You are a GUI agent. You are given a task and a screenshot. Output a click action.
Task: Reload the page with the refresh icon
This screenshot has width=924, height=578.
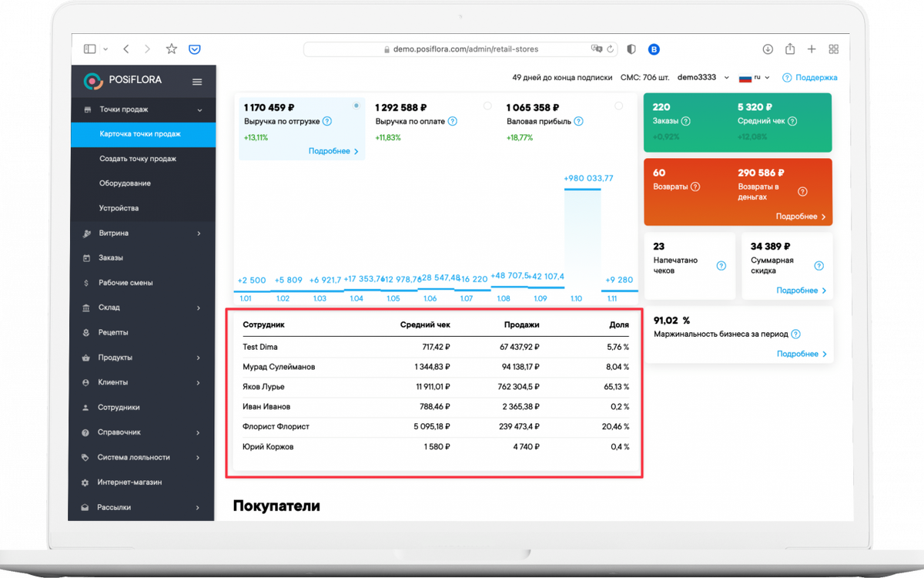(611, 49)
